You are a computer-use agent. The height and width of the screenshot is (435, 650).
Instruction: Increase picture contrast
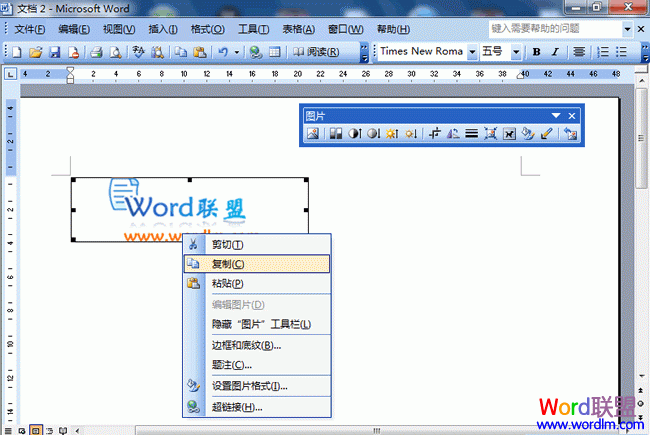click(354, 134)
